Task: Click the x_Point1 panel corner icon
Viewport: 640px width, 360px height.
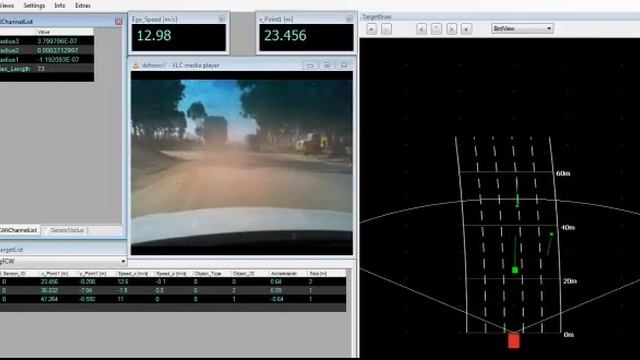Action: (x=349, y=19)
